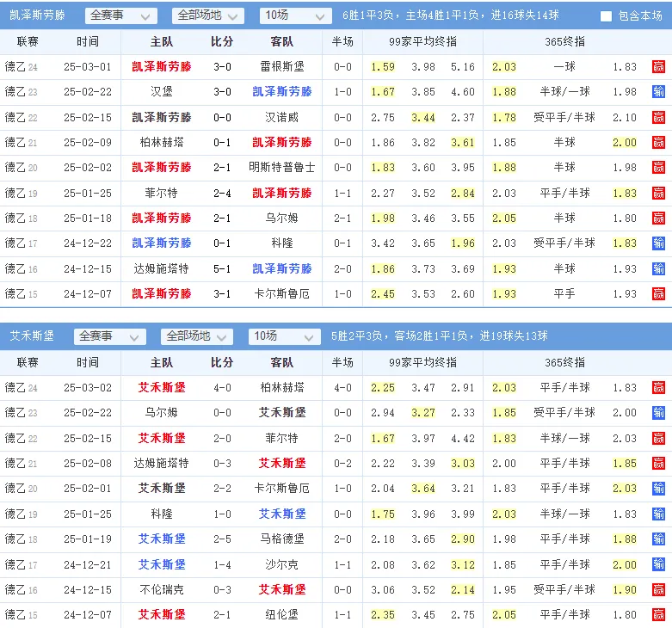This screenshot has width=672, height=628.
Task: Click the score 2-5 for 马格德堡 match
Action: (x=222, y=539)
